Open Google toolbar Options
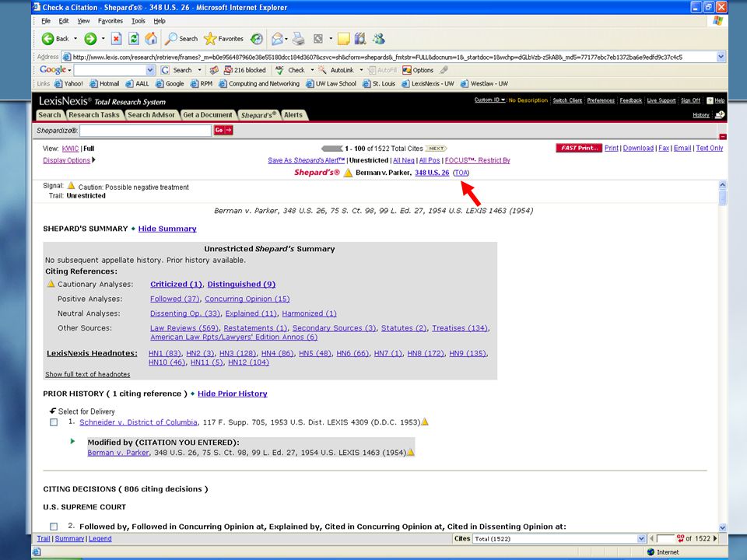747x560 pixels. tap(418, 70)
